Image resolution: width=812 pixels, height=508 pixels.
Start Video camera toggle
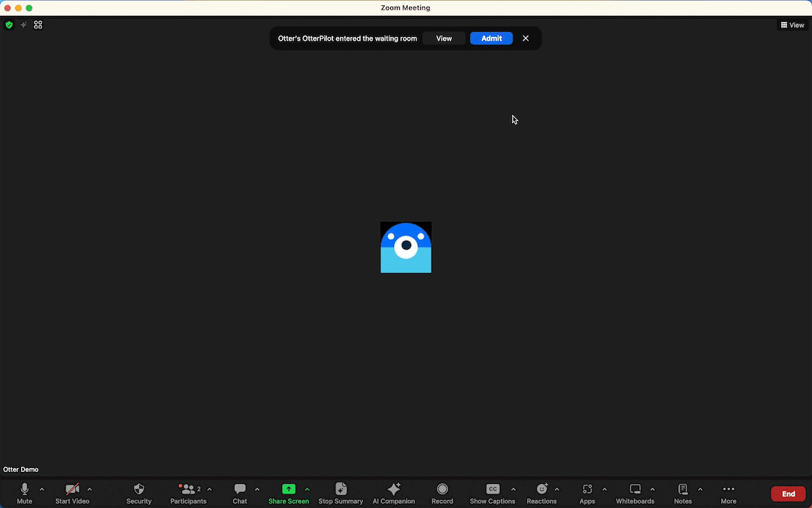(72, 494)
